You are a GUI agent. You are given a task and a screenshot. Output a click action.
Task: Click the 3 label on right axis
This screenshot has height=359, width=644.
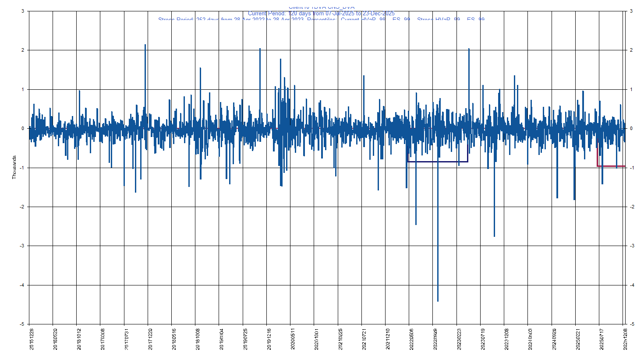pyautogui.click(x=631, y=11)
